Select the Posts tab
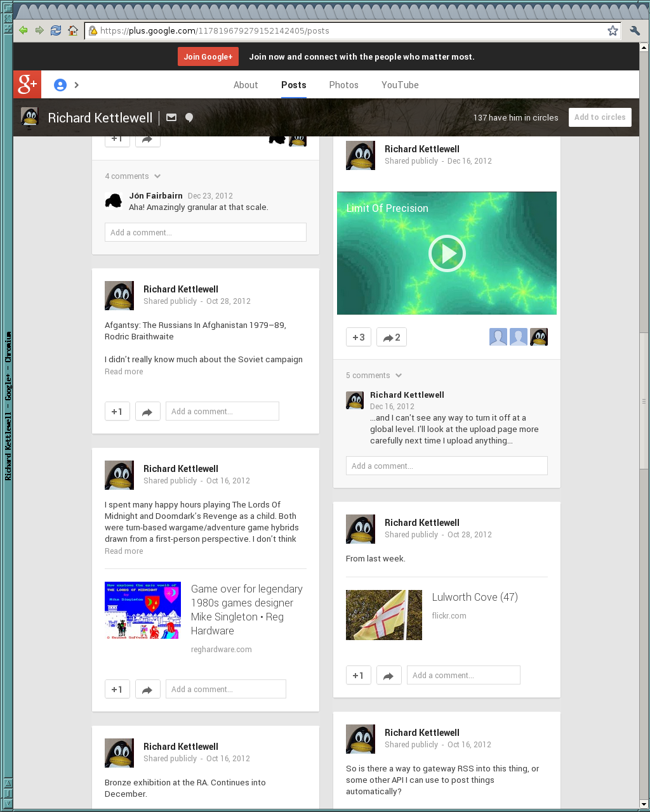Viewport: 650px width, 812px height. click(x=294, y=85)
